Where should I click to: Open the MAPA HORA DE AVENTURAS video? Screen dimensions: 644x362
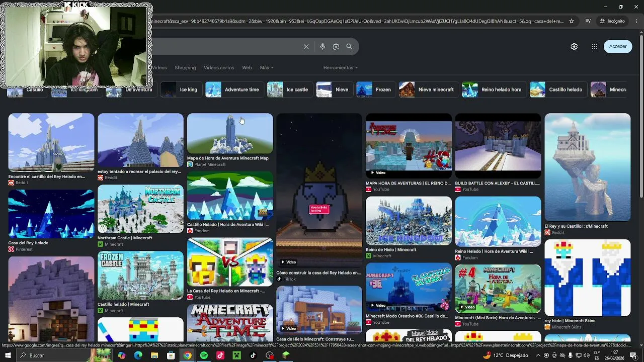pos(409,146)
